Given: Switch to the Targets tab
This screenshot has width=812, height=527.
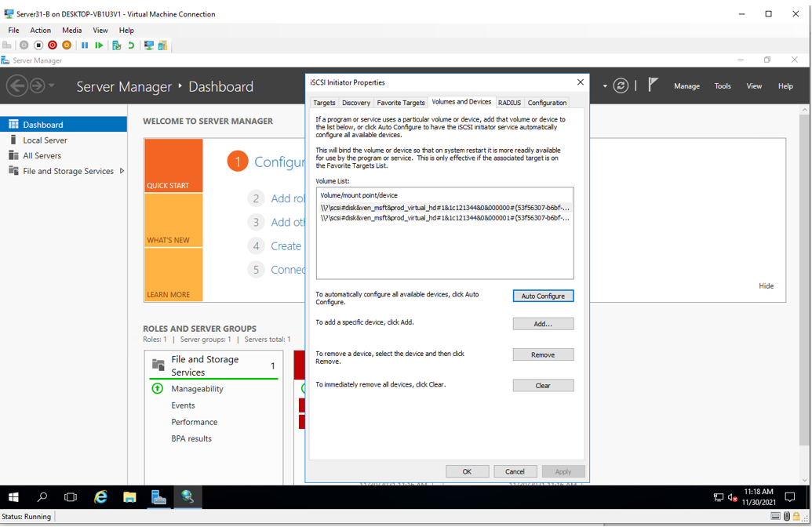Looking at the screenshot, I should (324, 103).
